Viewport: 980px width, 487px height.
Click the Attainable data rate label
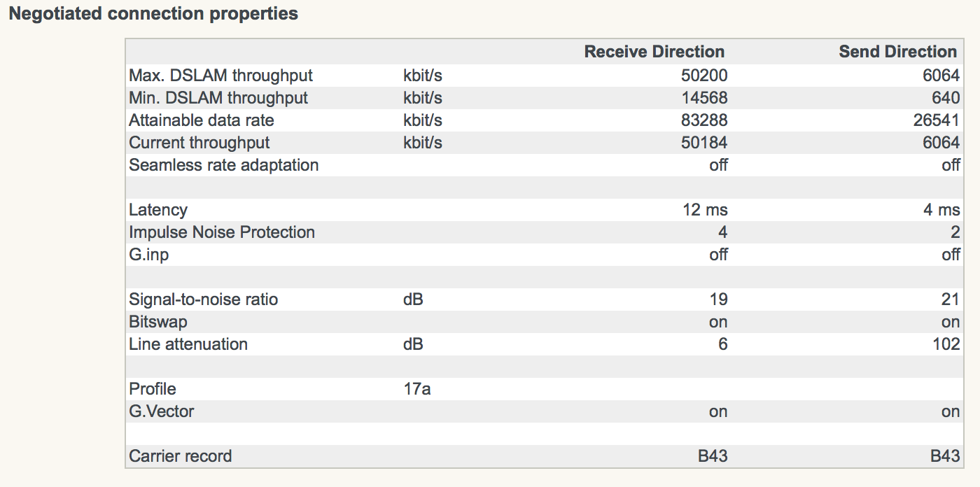tap(202, 120)
